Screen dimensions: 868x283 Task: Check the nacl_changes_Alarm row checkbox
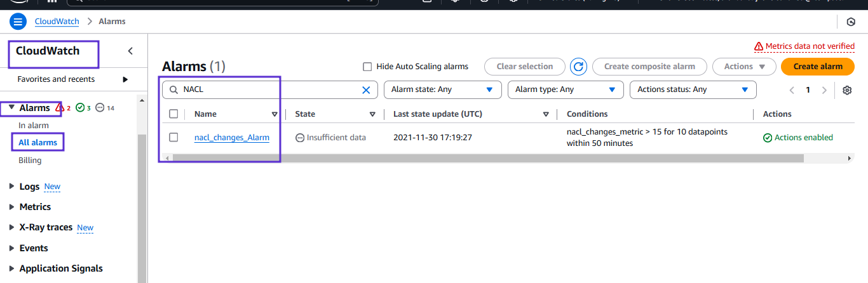point(173,137)
